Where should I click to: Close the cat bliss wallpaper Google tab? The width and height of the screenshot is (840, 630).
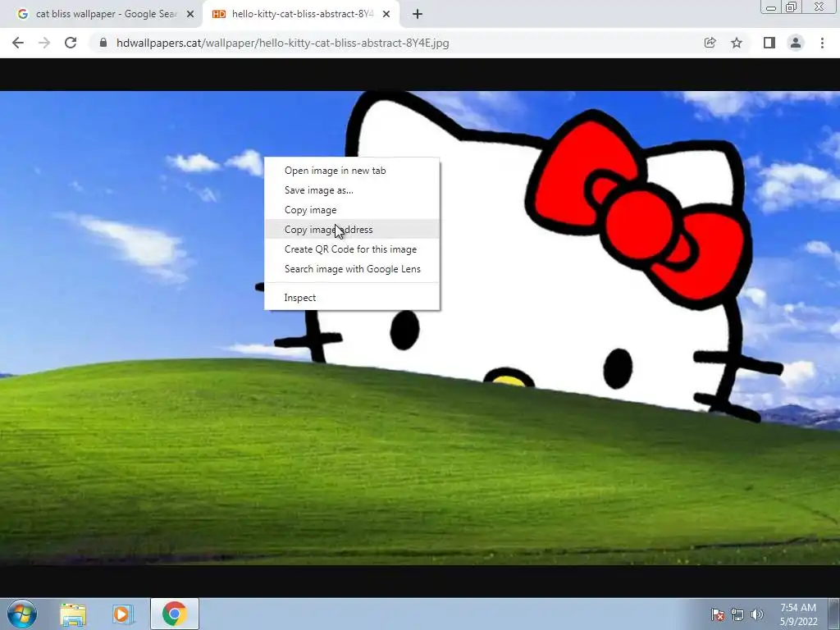pos(190,15)
